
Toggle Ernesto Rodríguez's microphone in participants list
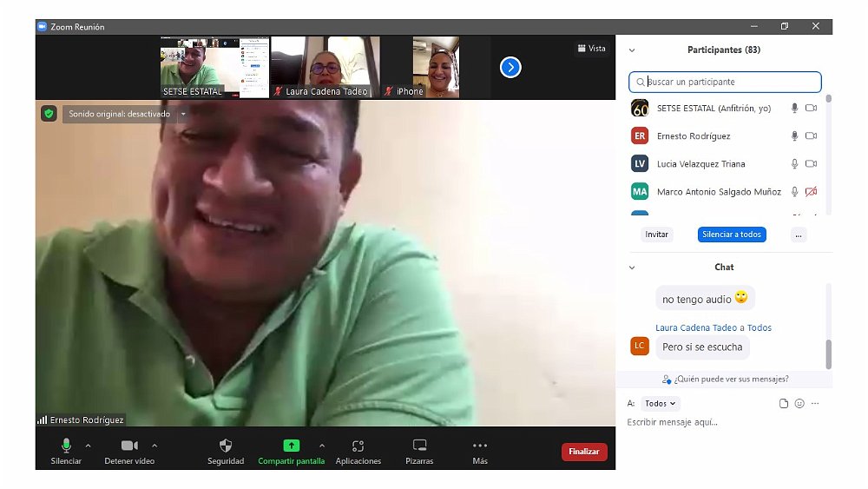click(794, 136)
